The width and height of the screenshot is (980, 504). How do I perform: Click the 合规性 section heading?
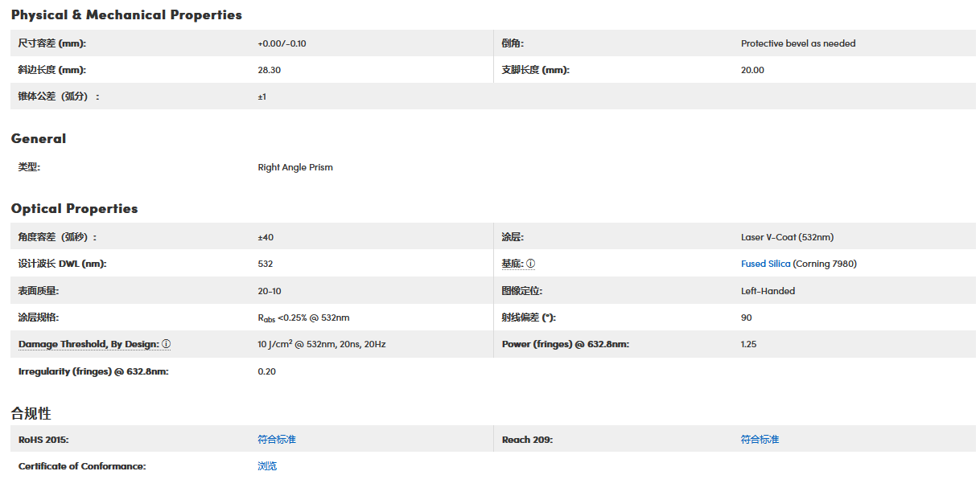(31, 413)
